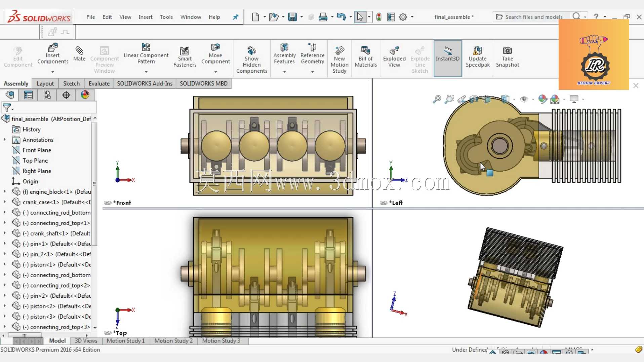
Task: Click the New document icon
Action: pos(255,17)
